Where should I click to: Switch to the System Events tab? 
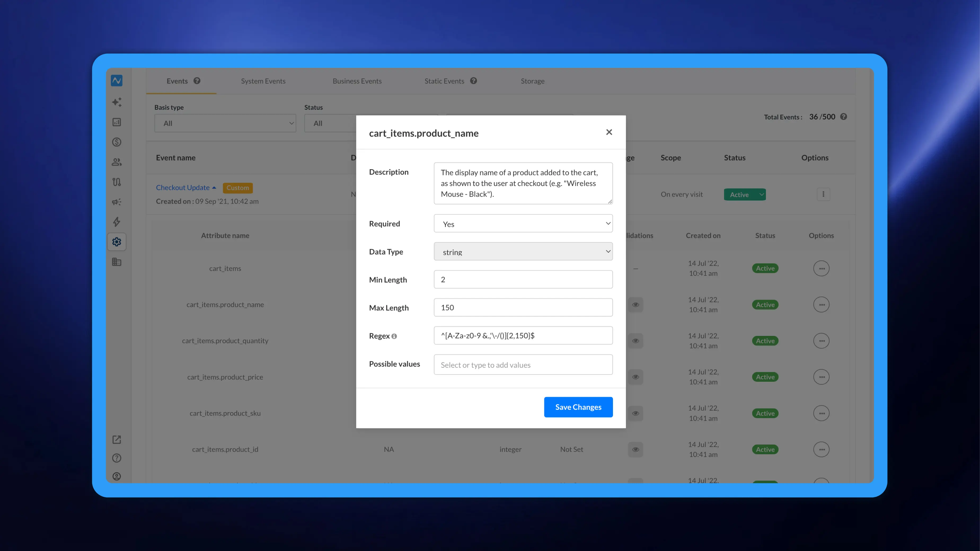[263, 81]
